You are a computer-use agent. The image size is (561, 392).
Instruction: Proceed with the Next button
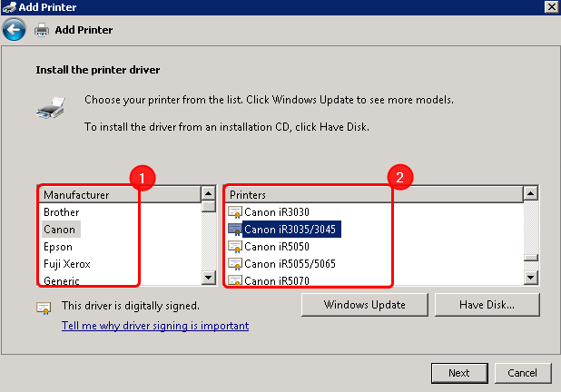click(458, 373)
